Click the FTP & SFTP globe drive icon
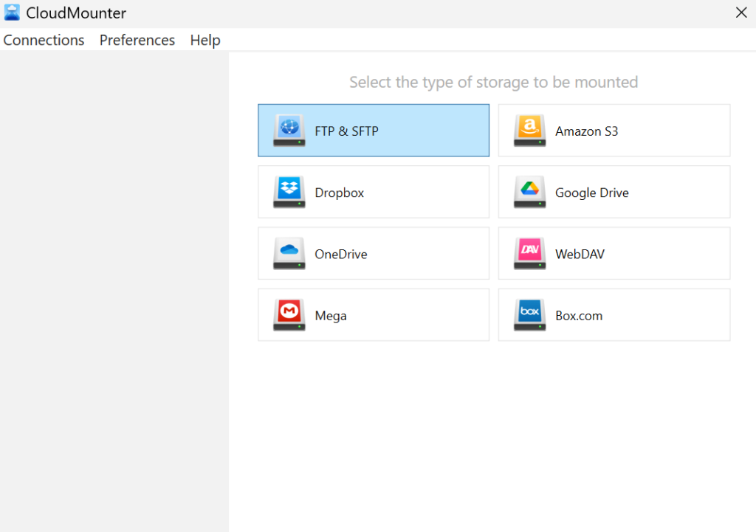 point(289,131)
